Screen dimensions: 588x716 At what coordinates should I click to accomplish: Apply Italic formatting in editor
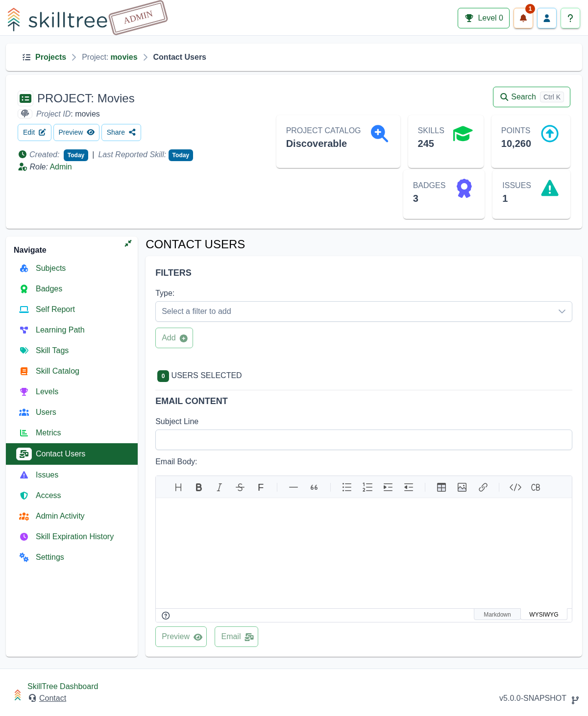[x=220, y=487]
